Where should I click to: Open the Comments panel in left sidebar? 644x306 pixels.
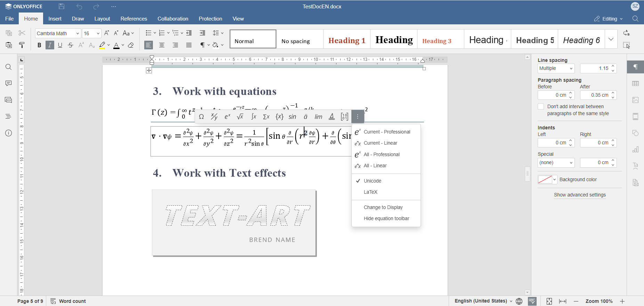(x=8, y=83)
